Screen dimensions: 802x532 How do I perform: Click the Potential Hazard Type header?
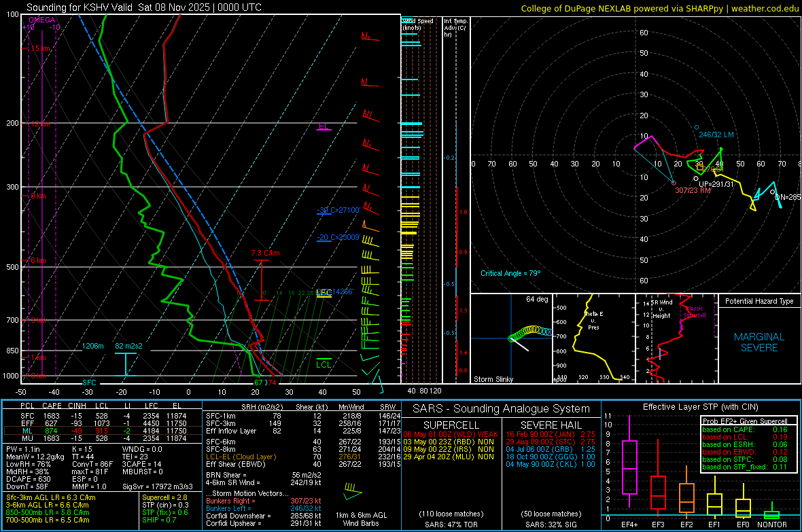[759, 301]
